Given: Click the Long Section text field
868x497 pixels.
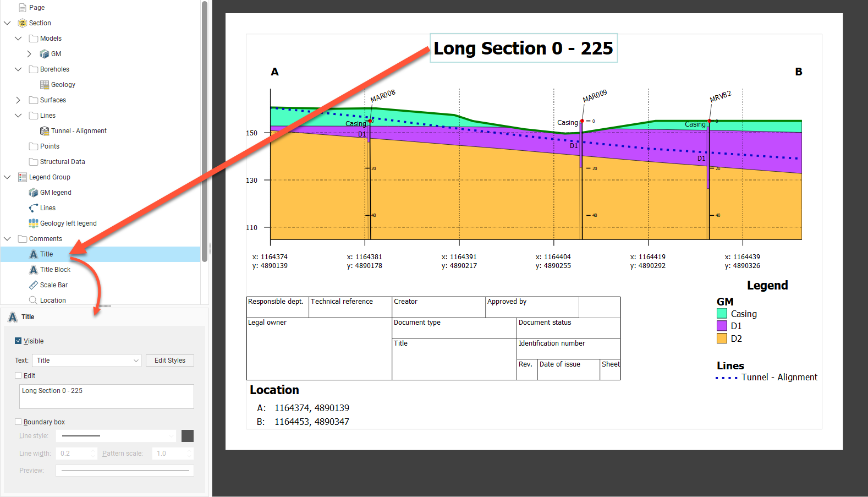Looking at the screenshot, I should [106, 396].
